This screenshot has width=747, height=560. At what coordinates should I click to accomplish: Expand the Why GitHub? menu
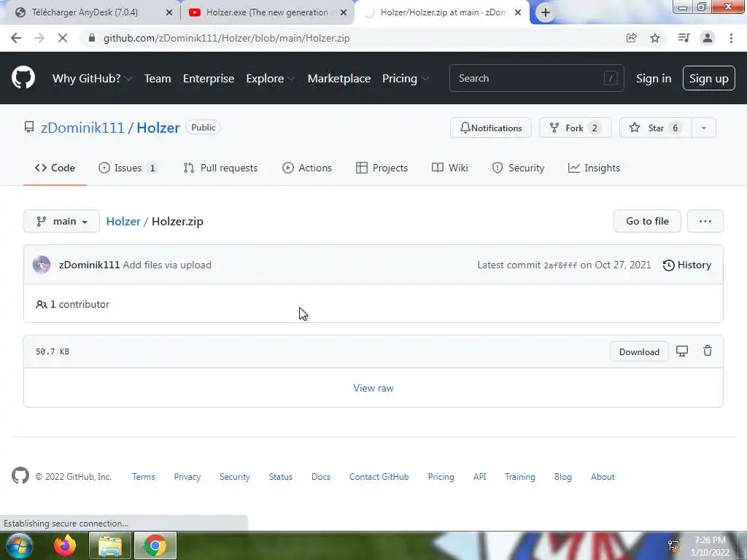[x=92, y=79]
